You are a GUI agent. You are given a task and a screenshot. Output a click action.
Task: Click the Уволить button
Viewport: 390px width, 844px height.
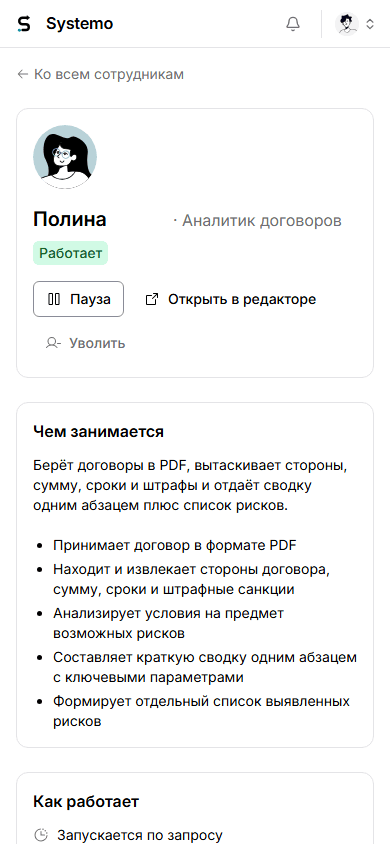coord(86,343)
